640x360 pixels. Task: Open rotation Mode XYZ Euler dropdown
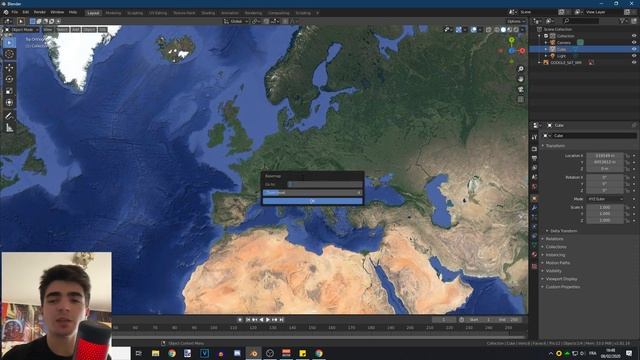pyautogui.click(x=606, y=199)
